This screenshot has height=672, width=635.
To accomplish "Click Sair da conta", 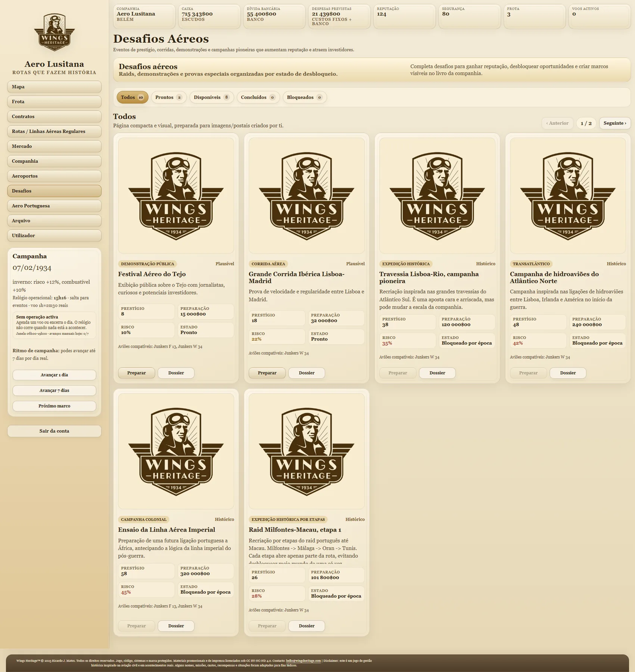I will (x=55, y=431).
